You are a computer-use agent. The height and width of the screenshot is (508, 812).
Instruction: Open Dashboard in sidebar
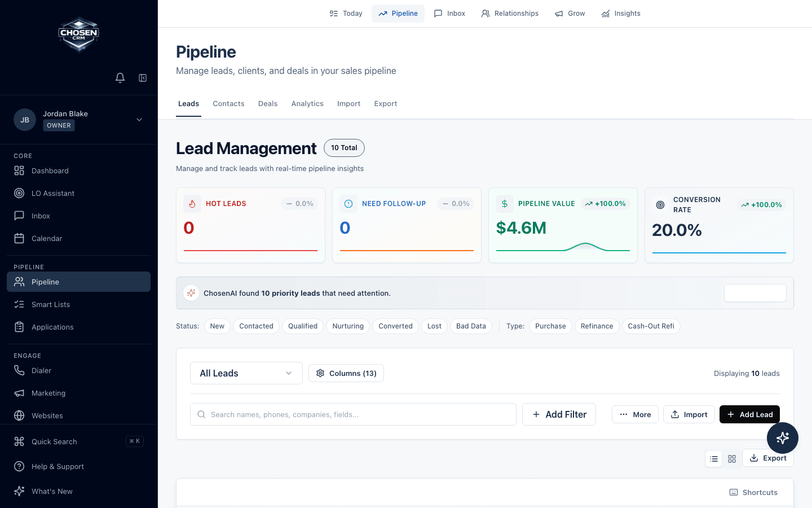point(79,170)
